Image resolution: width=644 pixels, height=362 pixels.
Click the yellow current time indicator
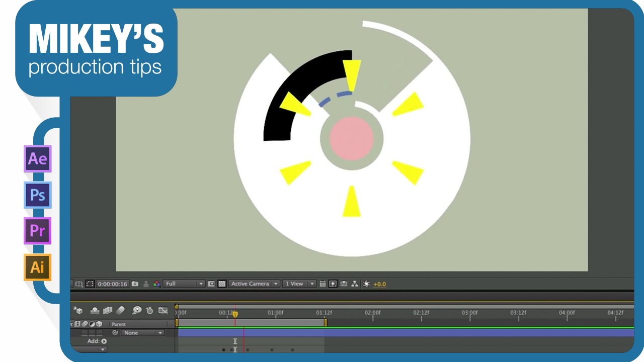(x=235, y=314)
